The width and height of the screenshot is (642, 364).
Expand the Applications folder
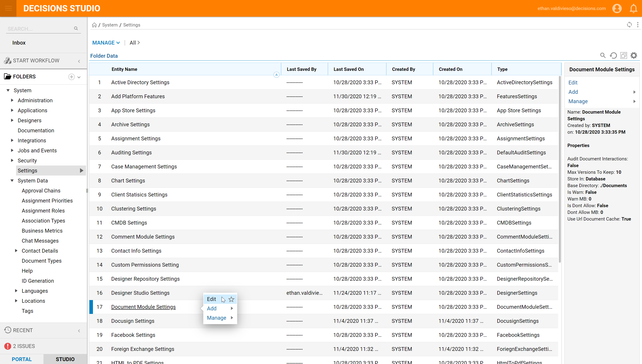[x=12, y=110]
